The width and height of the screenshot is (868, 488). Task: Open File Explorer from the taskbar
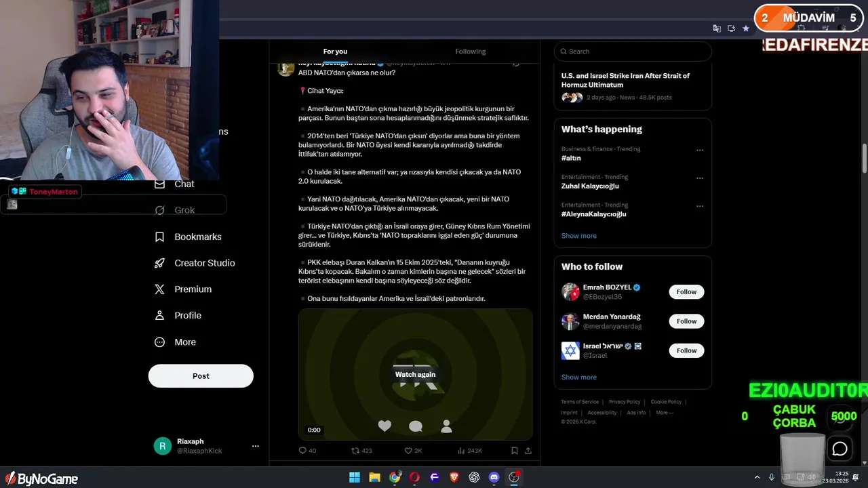[374, 477]
